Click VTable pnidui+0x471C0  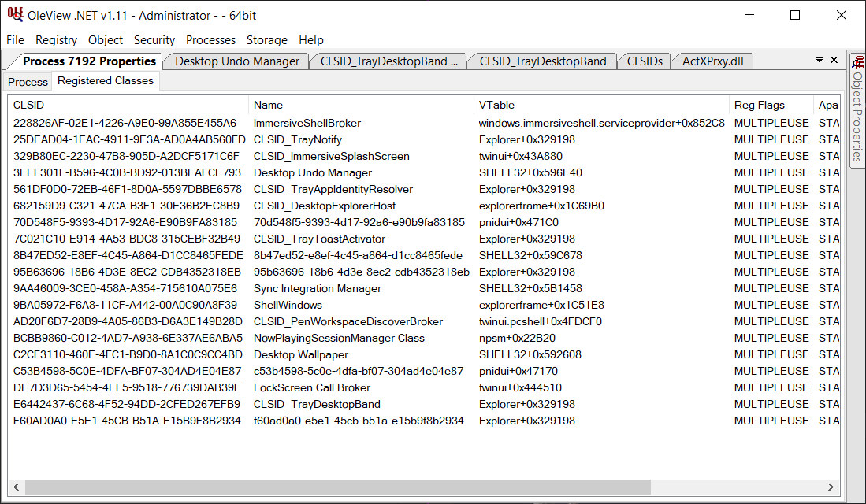click(x=518, y=222)
